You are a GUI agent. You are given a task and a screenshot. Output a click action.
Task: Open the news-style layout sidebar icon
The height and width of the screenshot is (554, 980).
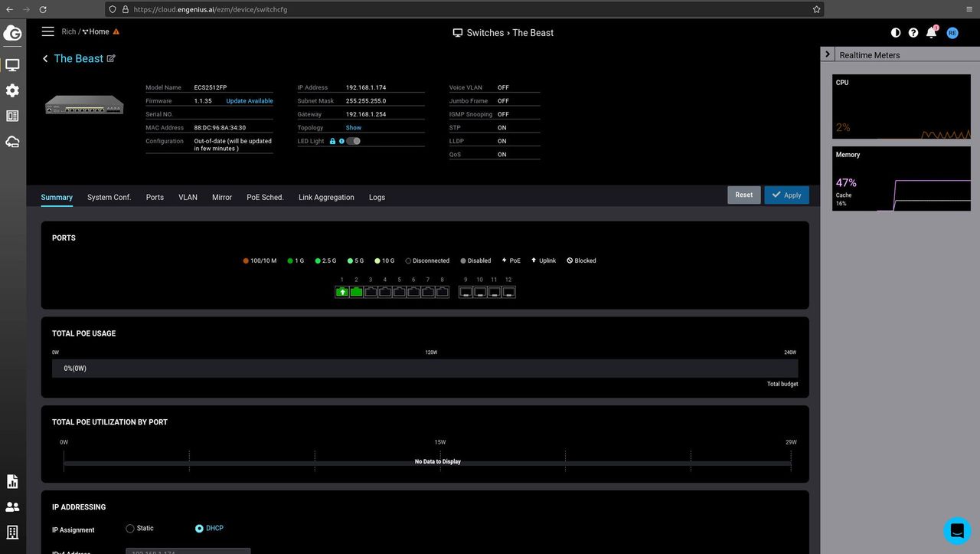[12, 116]
